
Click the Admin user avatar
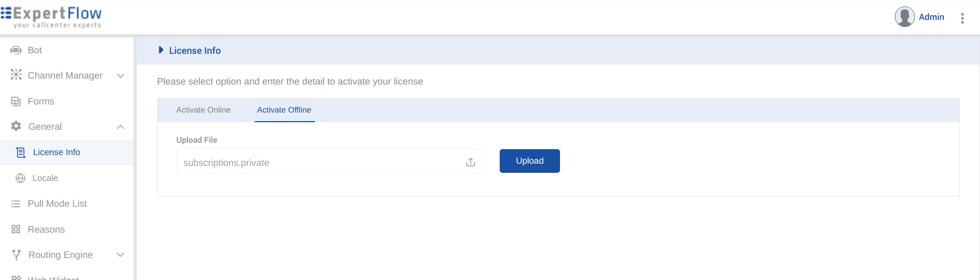click(905, 17)
